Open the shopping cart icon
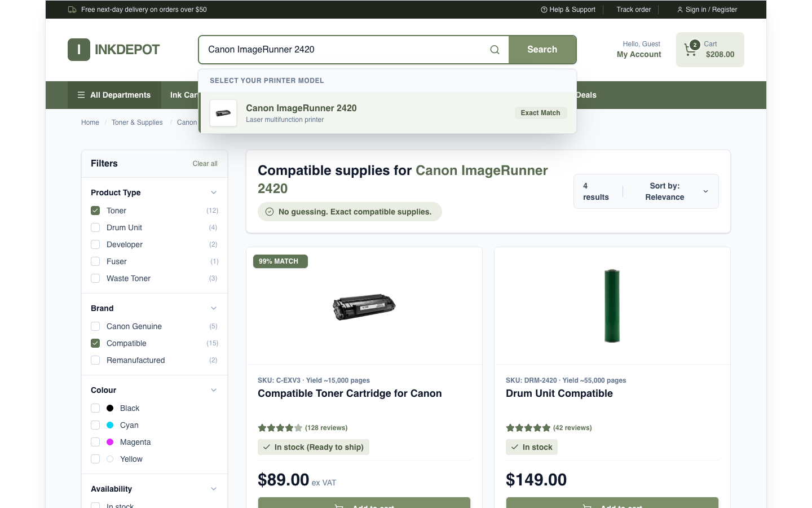812x508 pixels. click(690, 50)
